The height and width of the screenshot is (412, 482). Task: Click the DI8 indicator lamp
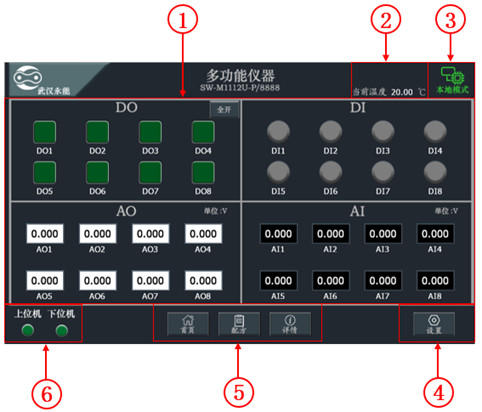[x=435, y=172]
